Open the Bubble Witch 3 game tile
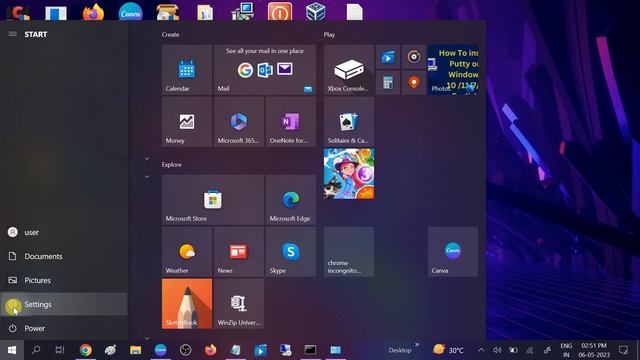 (349, 174)
